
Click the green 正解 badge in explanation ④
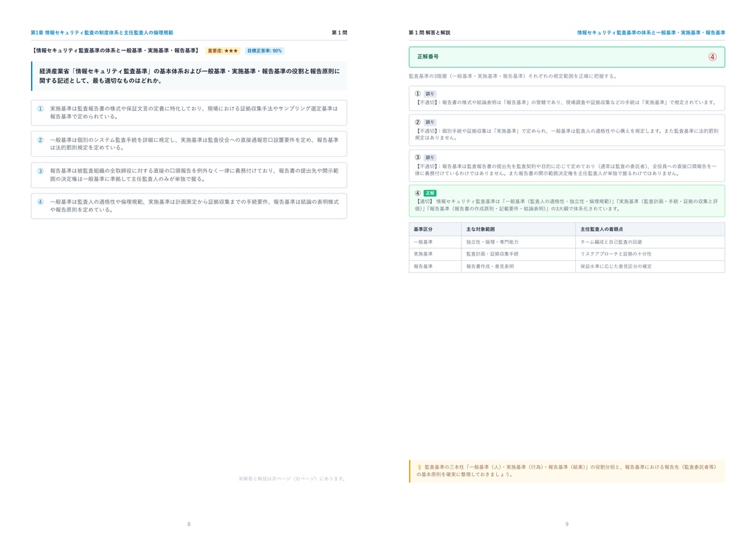tap(430, 193)
